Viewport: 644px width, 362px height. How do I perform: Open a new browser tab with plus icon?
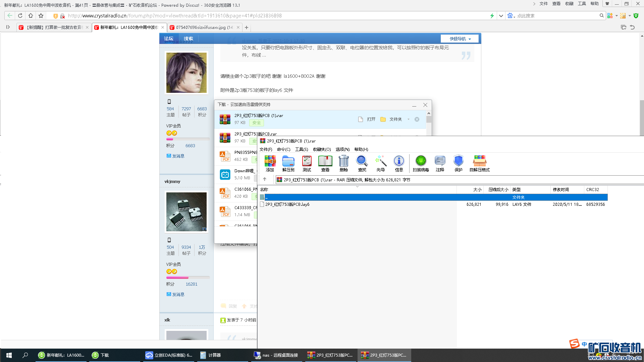[x=247, y=27]
